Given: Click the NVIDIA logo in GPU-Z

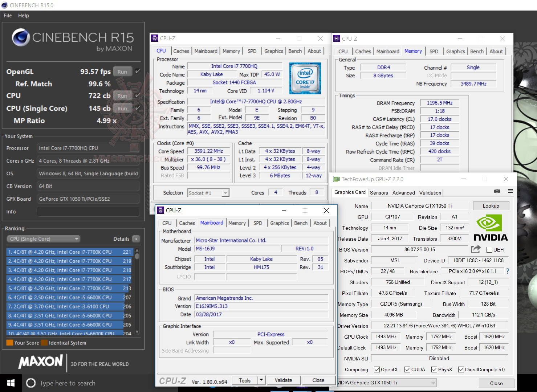Looking at the screenshot, I should point(491,228).
